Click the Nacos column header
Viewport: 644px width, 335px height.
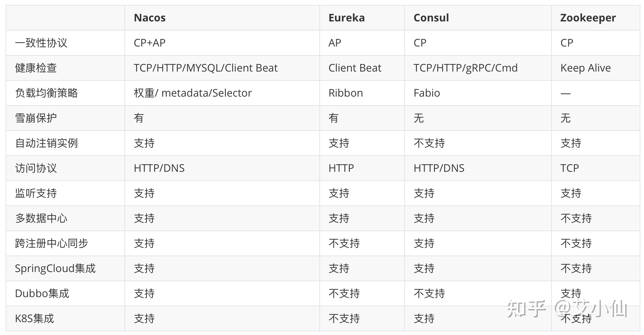pos(149,18)
